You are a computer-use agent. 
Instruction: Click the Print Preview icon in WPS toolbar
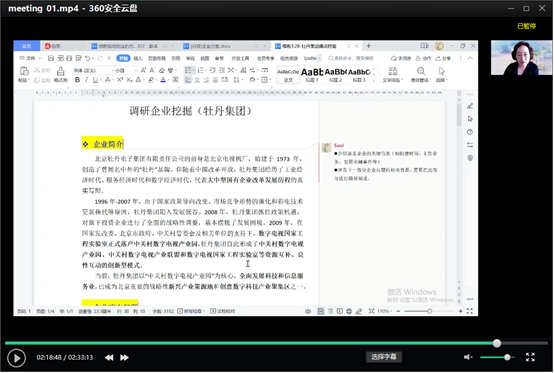coord(78,58)
